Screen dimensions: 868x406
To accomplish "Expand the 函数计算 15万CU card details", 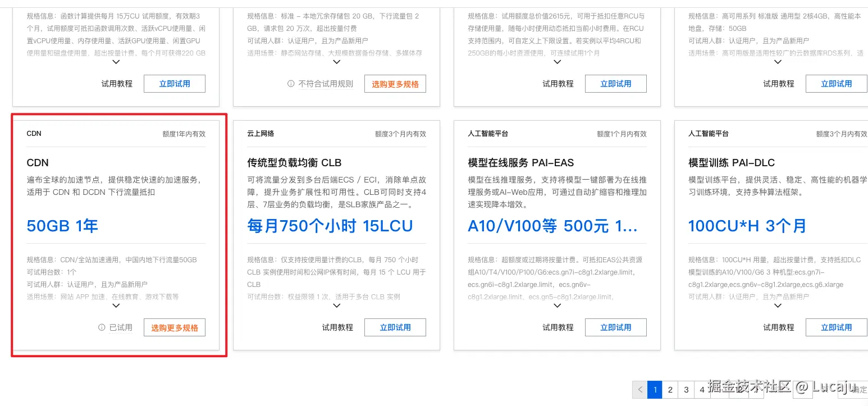I will [116, 62].
